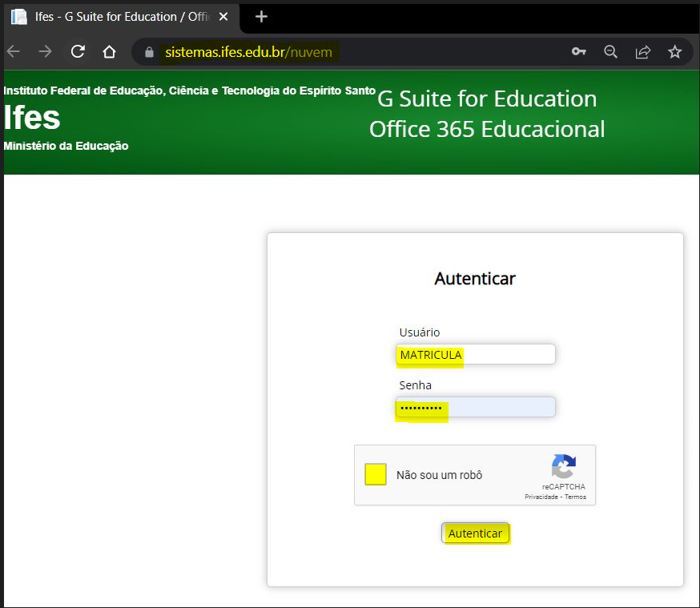The height and width of the screenshot is (608, 700).
Task: Go to the browser home page
Action: [x=110, y=52]
